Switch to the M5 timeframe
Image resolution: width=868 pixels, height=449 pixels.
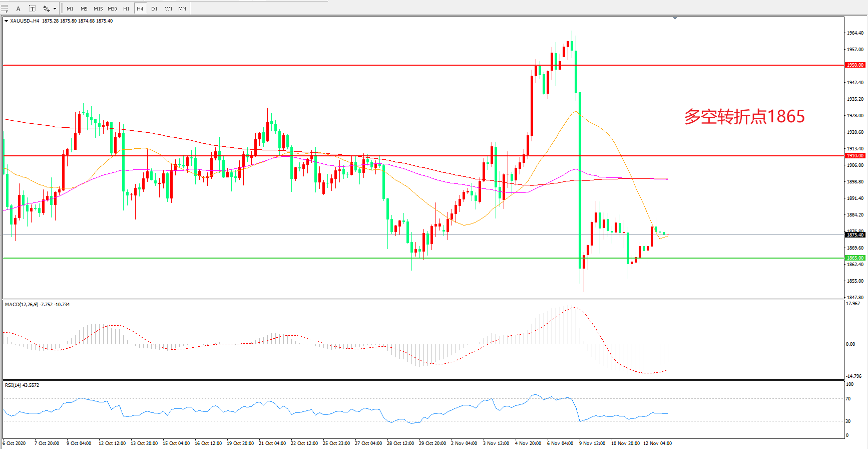[x=84, y=9]
